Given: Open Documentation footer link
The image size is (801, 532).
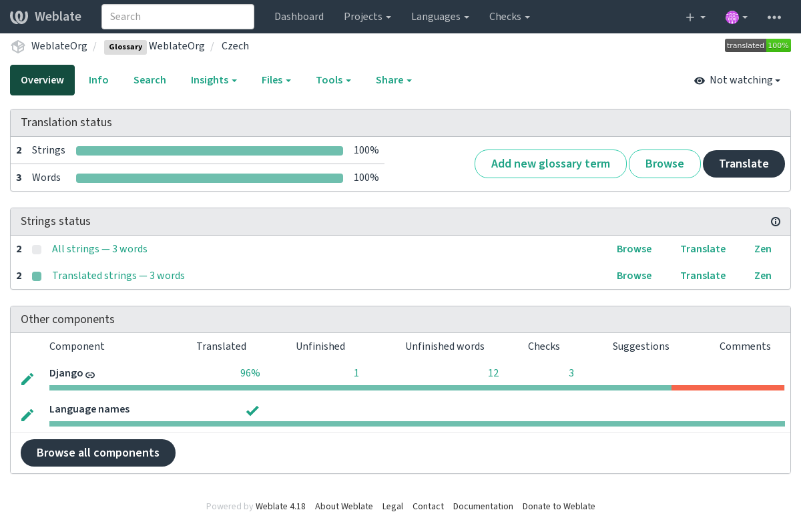Looking at the screenshot, I should point(483,507).
